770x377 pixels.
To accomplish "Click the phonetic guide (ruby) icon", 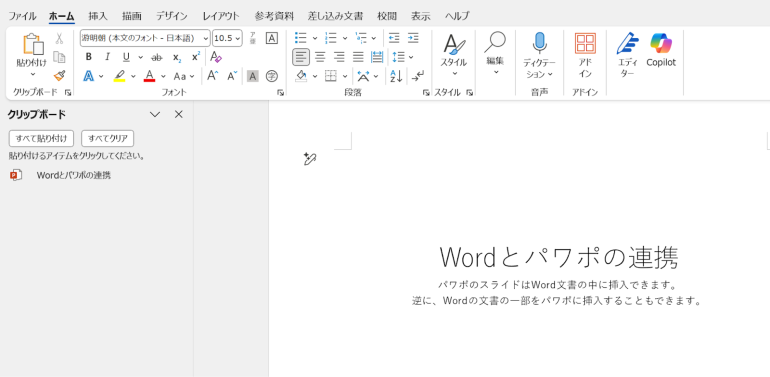I will tap(252, 38).
